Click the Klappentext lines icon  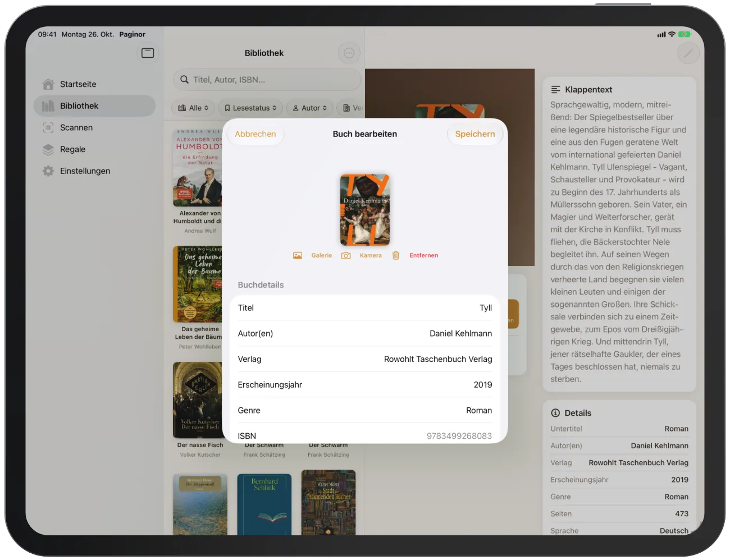(556, 90)
